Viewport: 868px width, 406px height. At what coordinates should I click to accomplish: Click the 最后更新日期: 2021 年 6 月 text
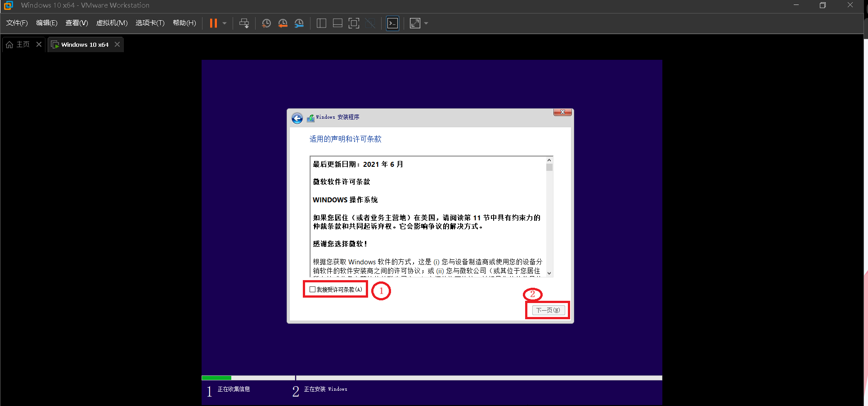pyautogui.click(x=358, y=164)
